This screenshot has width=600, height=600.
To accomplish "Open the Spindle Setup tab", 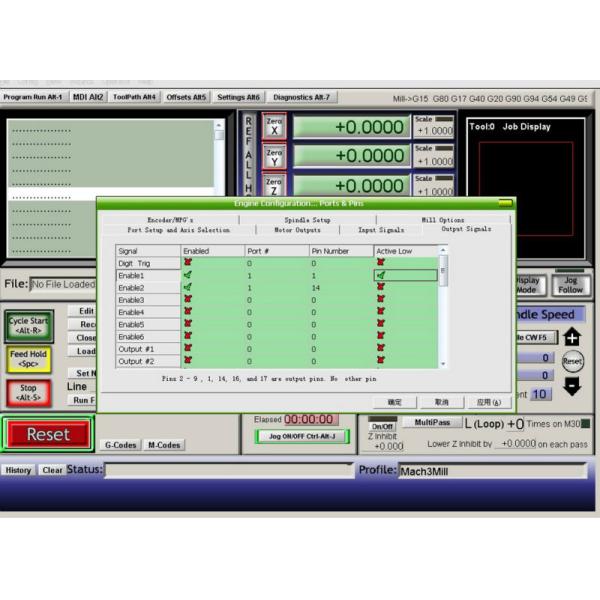I will [307, 219].
